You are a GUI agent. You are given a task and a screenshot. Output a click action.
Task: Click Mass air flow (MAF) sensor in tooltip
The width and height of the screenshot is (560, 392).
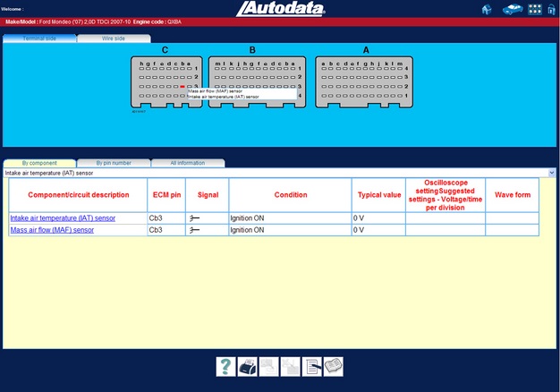click(215, 91)
